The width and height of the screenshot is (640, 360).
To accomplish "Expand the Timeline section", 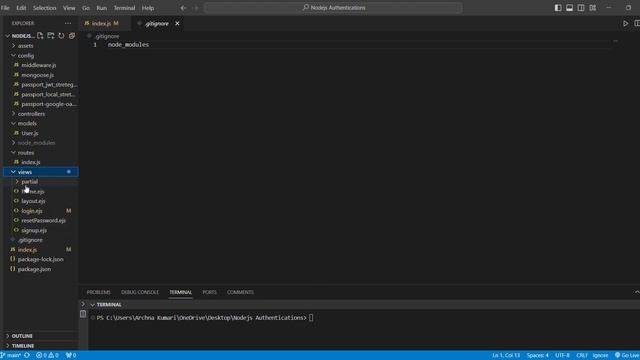I will tap(23, 346).
